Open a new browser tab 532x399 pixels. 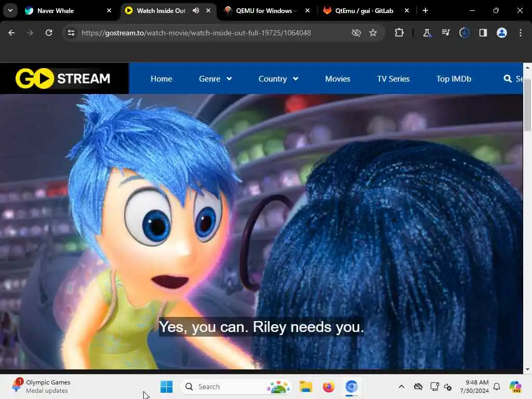425,10
